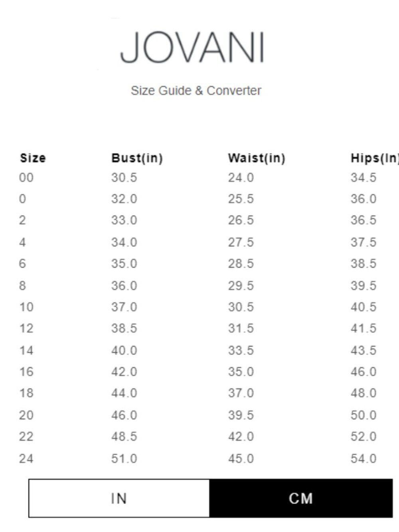Screen dimensions: 399x532
Task: Click waist value 39.5 for size 20
Action: pos(241,415)
